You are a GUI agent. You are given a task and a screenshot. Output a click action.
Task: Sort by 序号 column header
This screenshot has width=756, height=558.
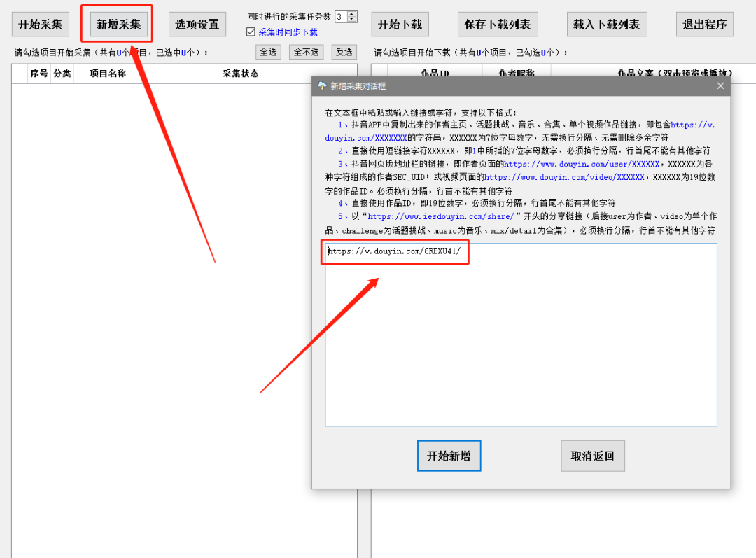tap(39, 74)
